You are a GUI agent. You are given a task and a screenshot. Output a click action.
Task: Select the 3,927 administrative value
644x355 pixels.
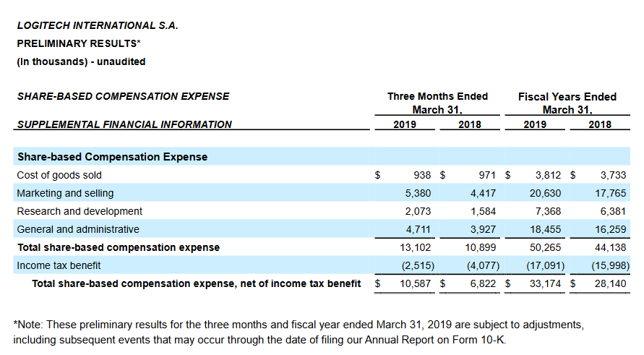click(483, 229)
